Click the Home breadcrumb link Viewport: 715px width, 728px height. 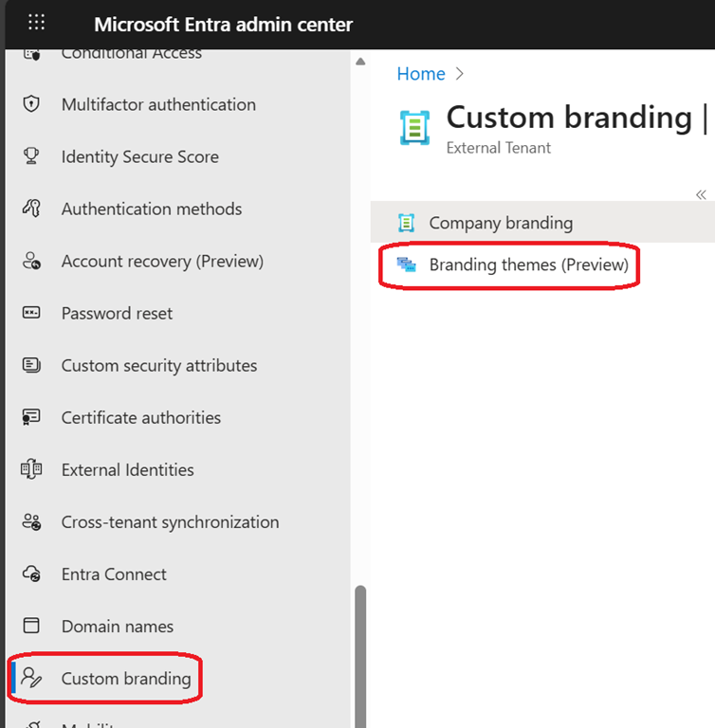(421, 74)
